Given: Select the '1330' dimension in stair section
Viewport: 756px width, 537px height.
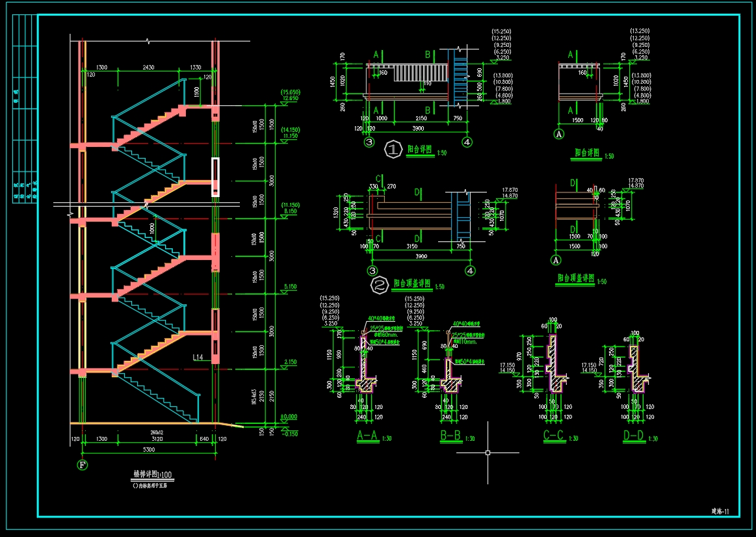Looking at the screenshot, I should point(195,68).
